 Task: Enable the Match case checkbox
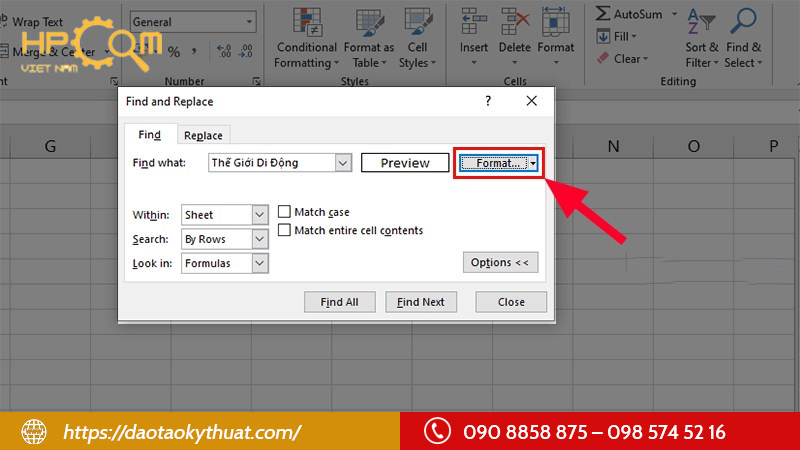click(285, 212)
